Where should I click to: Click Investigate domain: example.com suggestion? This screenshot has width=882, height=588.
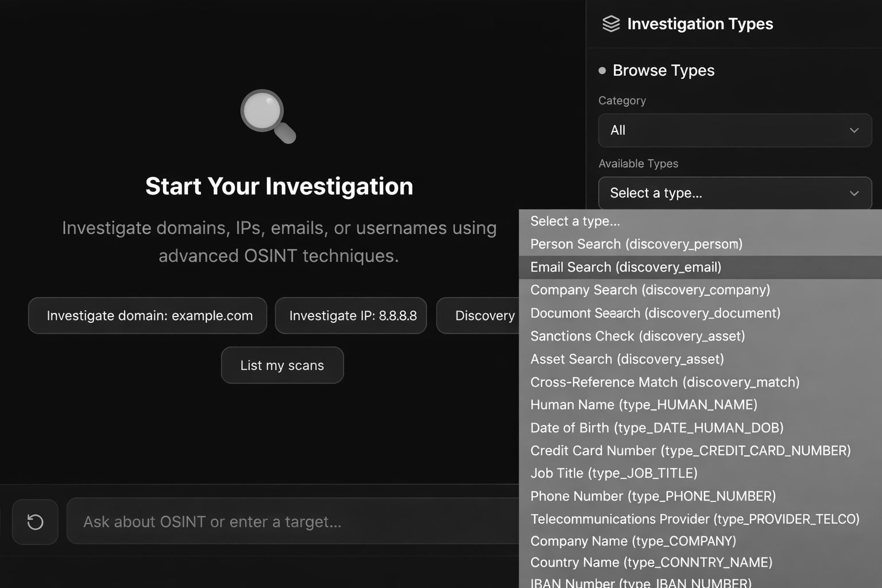coord(148,316)
